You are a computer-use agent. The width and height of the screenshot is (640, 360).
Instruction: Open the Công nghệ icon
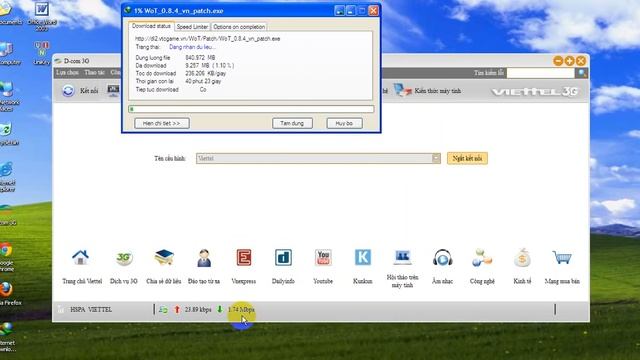tap(482, 258)
